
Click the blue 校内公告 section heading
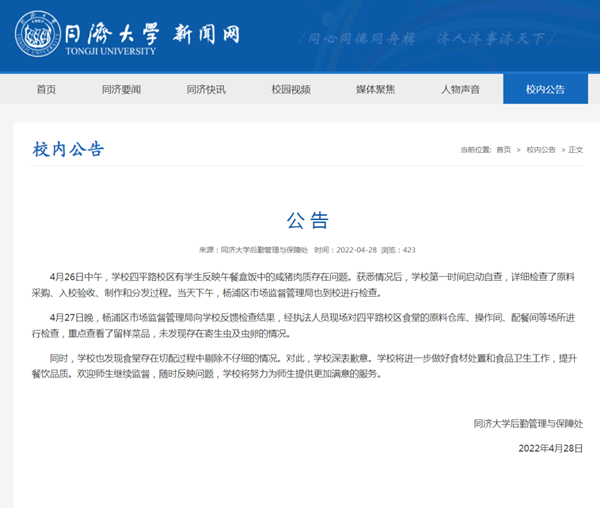click(x=67, y=149)
